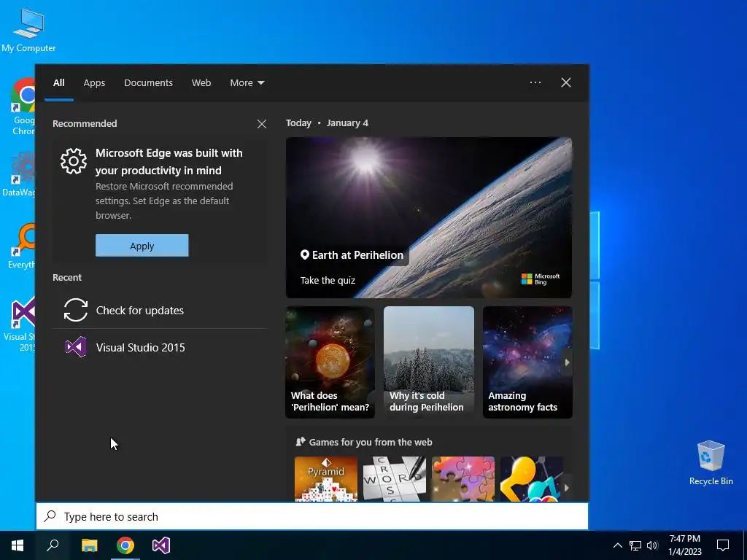This screenshot has width=747, height=560.
Task: Click the Microsoft Bing logo
Action: [x=541, y=279]
